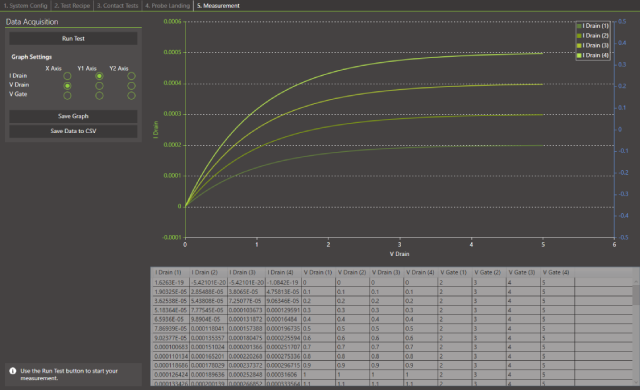
Task: Click the Save Graph button
Action: (73, 116)
